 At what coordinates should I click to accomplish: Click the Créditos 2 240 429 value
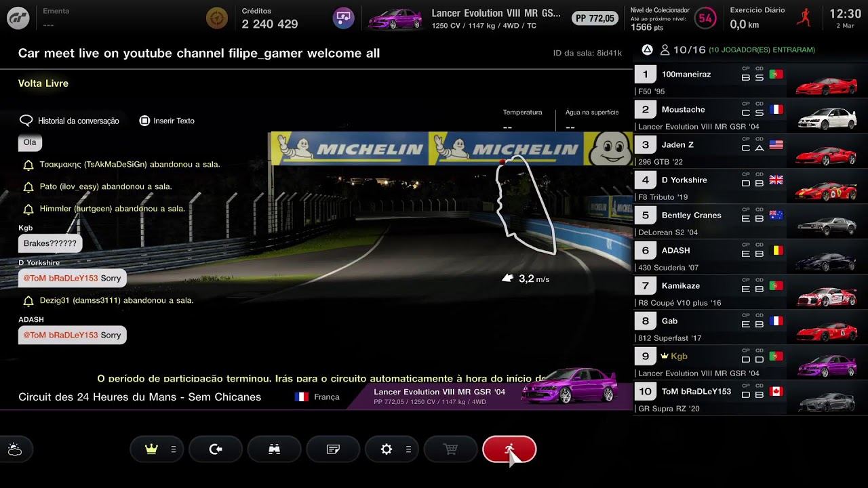point(270,24)
